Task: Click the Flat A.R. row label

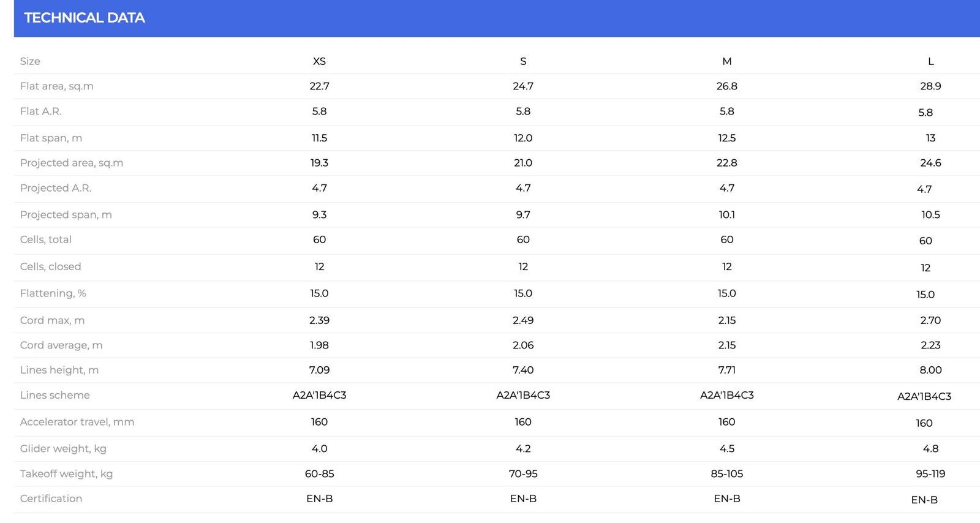Action: pos(40,111)
